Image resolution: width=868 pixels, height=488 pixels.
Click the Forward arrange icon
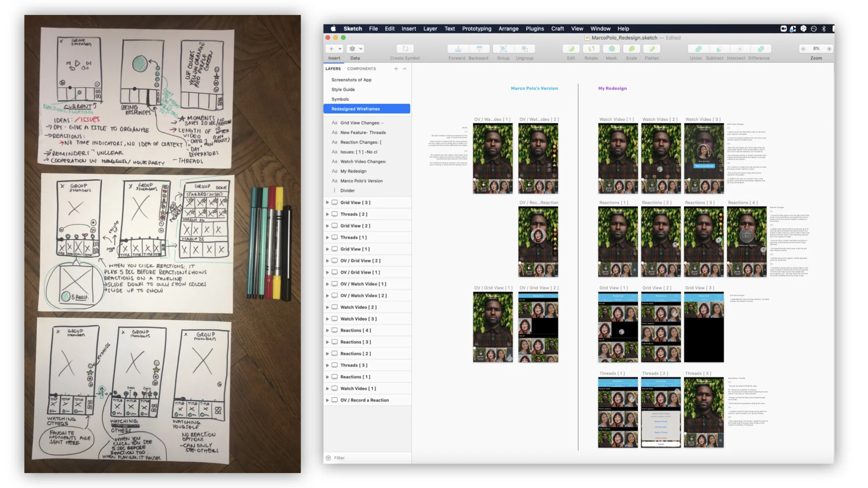(458, 49)
